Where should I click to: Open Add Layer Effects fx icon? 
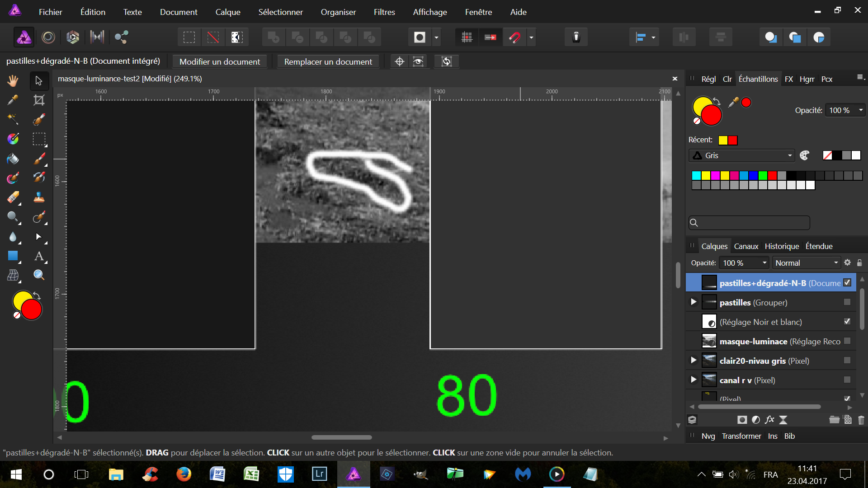769,420
